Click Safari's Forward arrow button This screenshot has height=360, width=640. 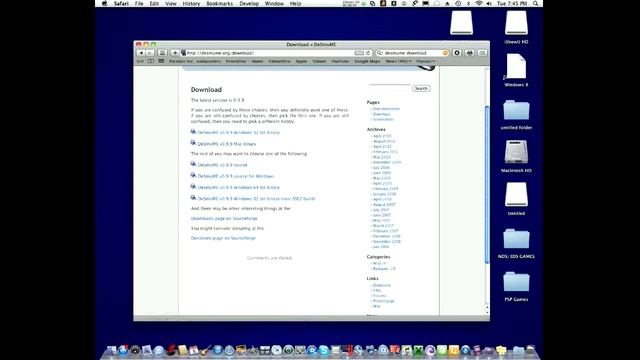coord(150,53)
